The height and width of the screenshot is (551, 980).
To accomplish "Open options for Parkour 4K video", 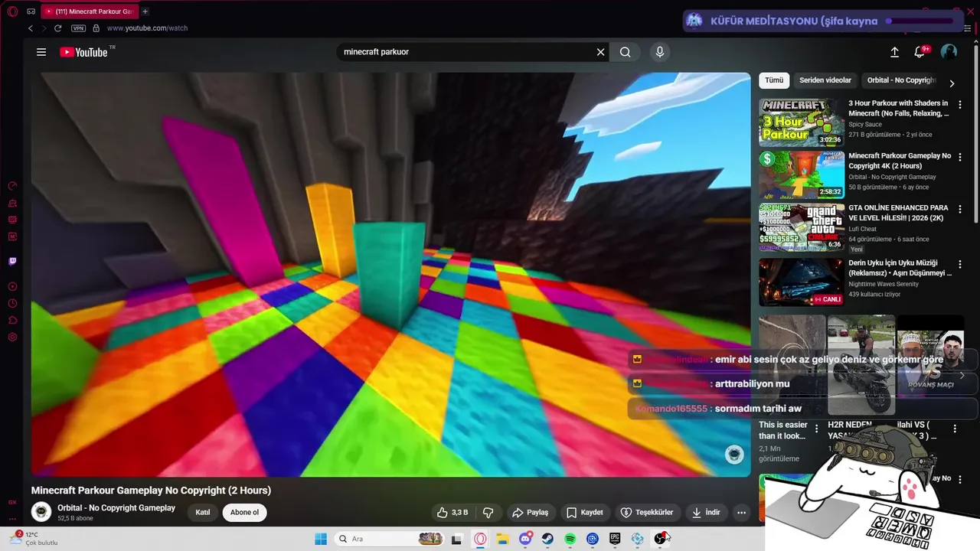I will (x=960, y=158).
